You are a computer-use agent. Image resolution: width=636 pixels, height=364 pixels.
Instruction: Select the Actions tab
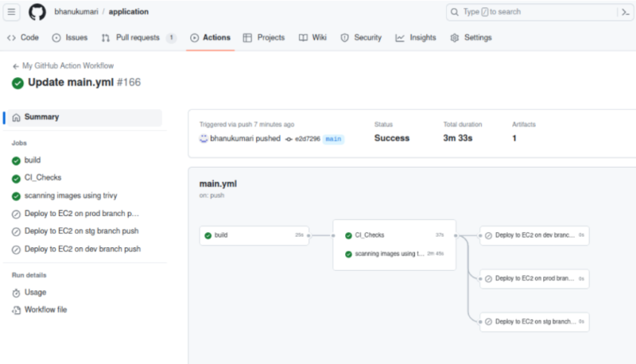point(210,37)
